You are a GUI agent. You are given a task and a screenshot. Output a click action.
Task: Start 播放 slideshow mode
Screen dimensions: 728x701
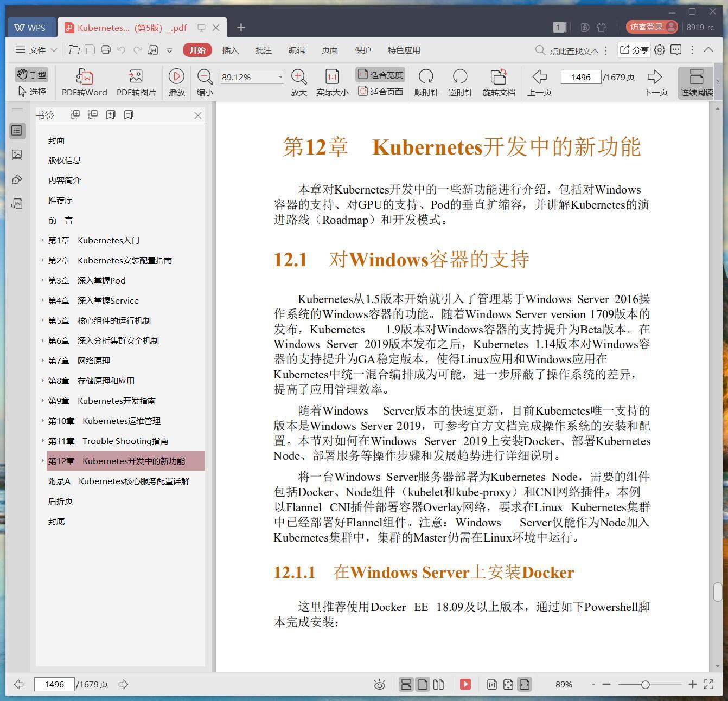[x=176, y=82]
